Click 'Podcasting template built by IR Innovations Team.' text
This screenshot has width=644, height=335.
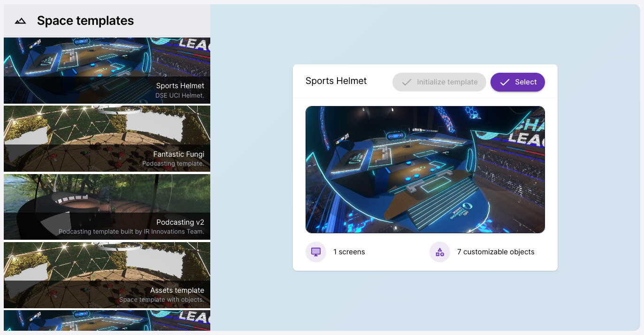point(131,232)
